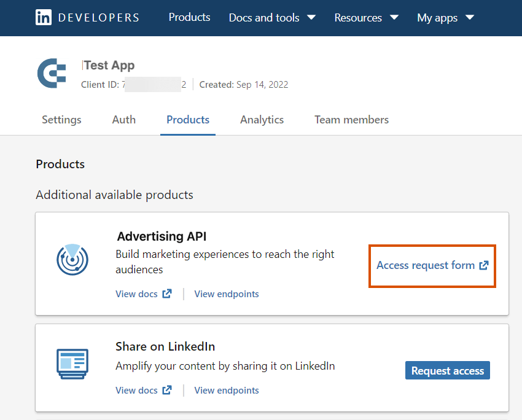Click the Test App logo icon
522x420 pixels.
(52, 73)
